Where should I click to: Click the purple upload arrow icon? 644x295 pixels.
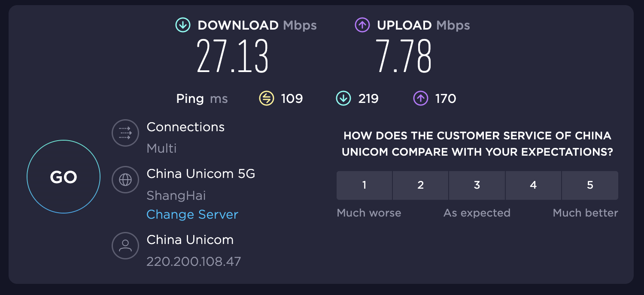point(362,25)
